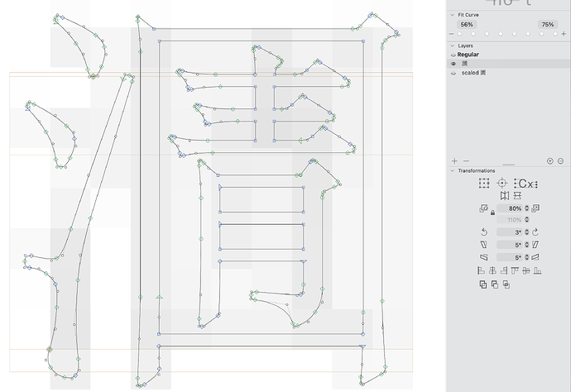Apply union boolean operation on paths

click(x=483, y=284)
